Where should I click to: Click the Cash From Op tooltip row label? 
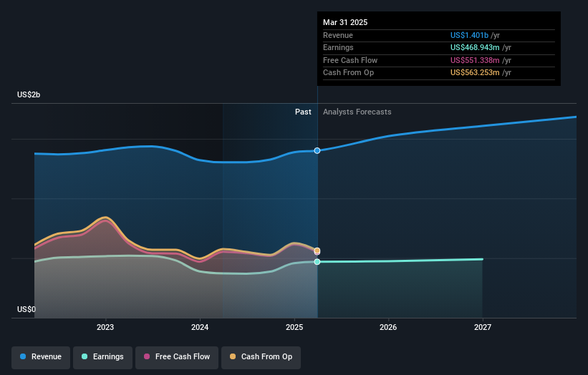point(348,73)
